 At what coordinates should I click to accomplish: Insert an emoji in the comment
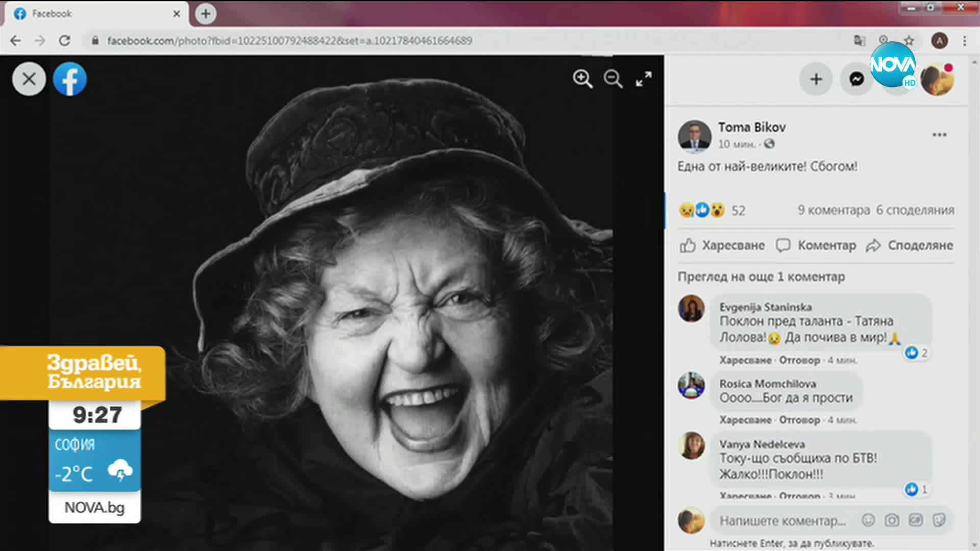(868, 520)
